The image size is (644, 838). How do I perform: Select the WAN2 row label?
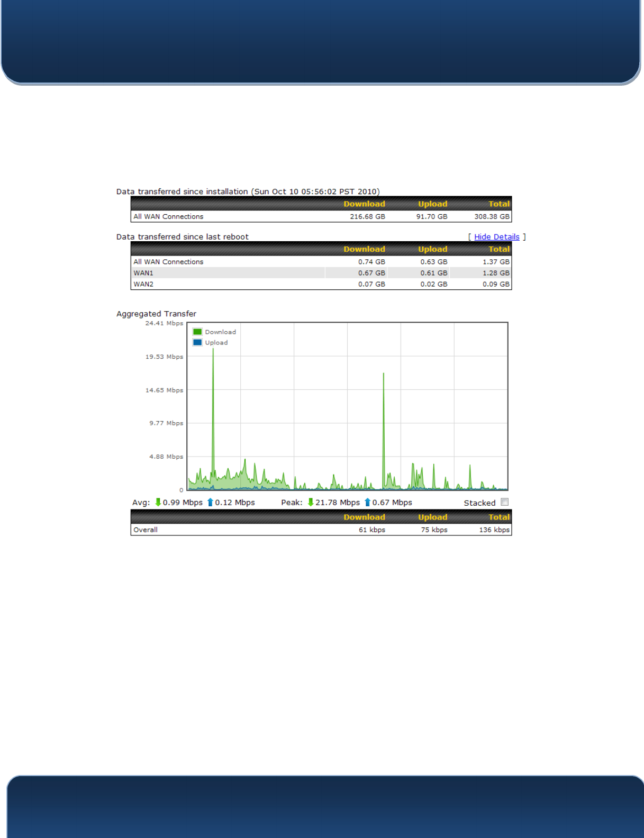pyautogui.click(x=143, y=284)
